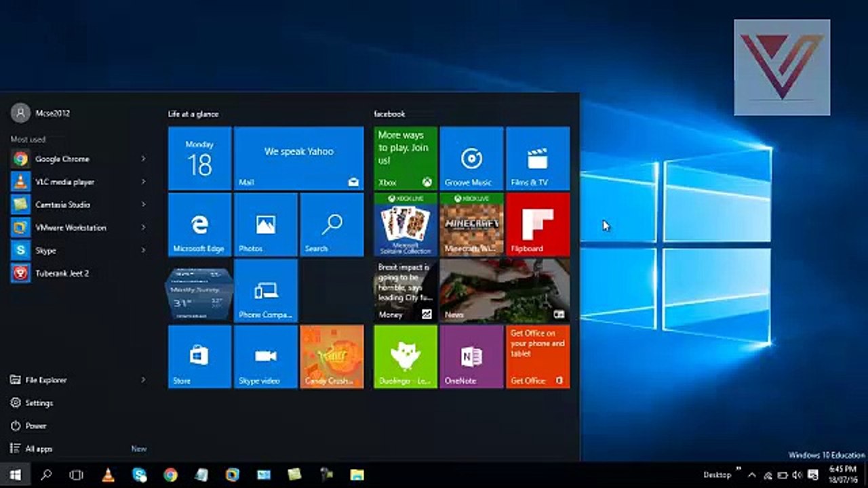Open the Minecraft tile
This screenshot has height=488, width=868.
click(x=471, y=224)
